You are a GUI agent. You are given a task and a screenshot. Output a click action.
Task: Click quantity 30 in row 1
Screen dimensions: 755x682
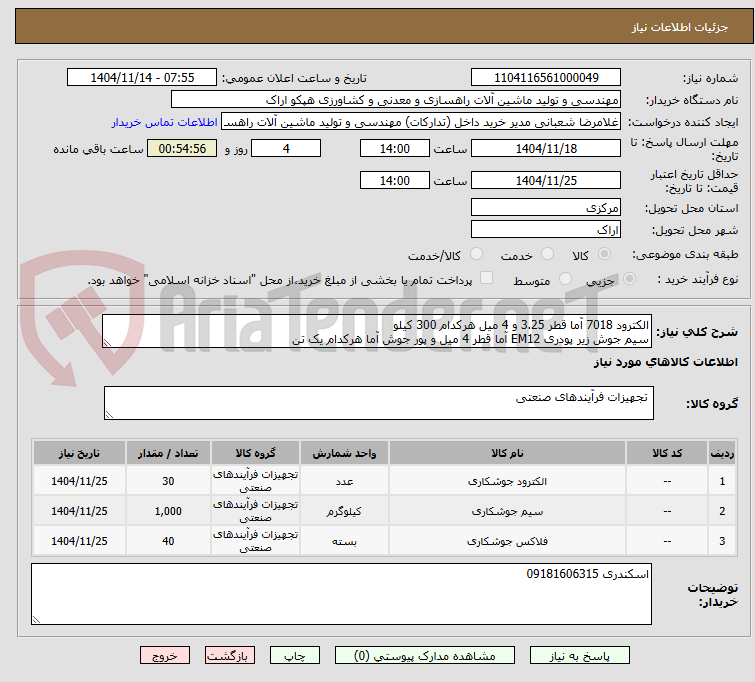pyautogui.click(x=168, y=481)
